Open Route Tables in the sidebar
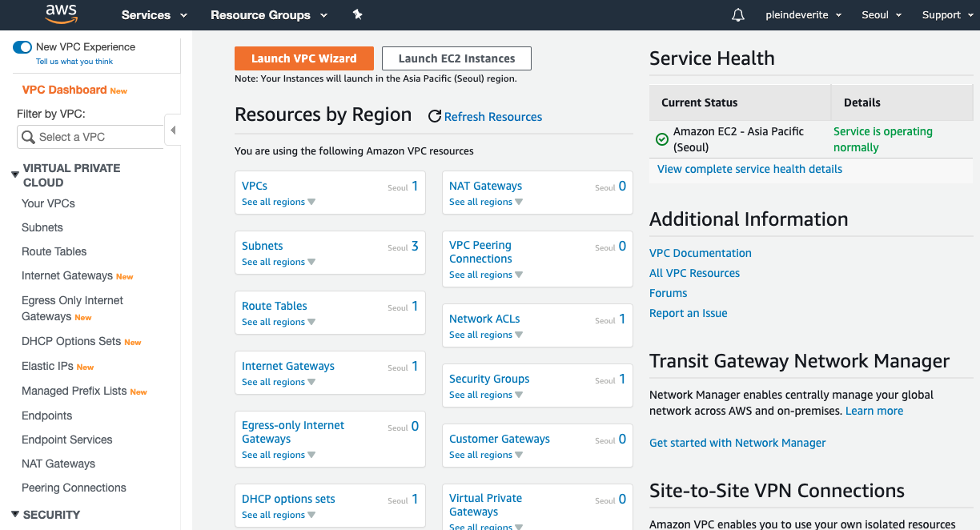 (x=54, y=251)
